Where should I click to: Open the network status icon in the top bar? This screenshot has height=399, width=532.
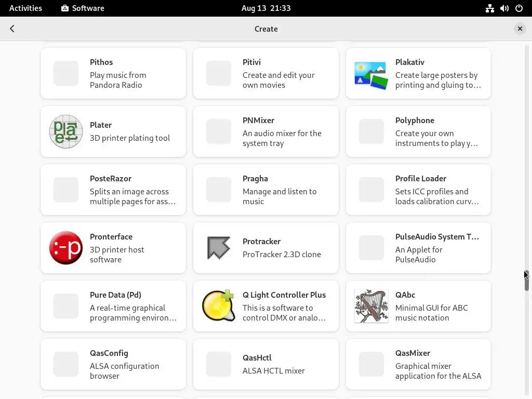(x=489, y=8)
